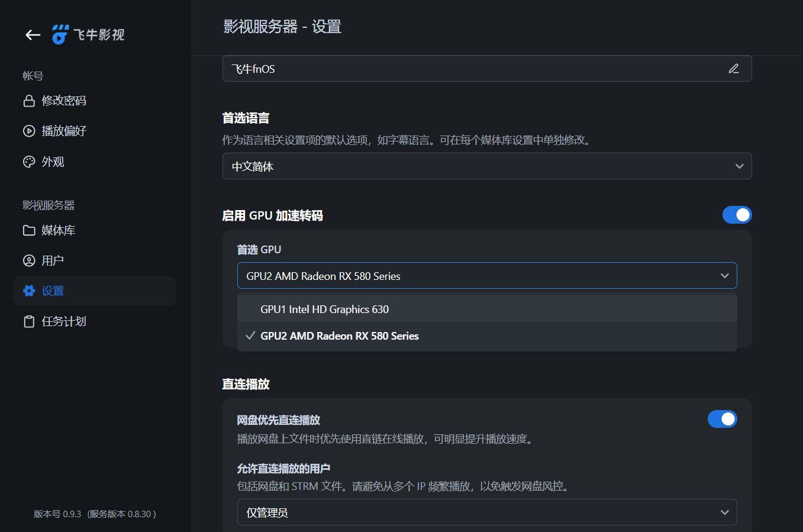Click the play circle icon beside 播放偏好
The image size is (803, 532).
29,131
